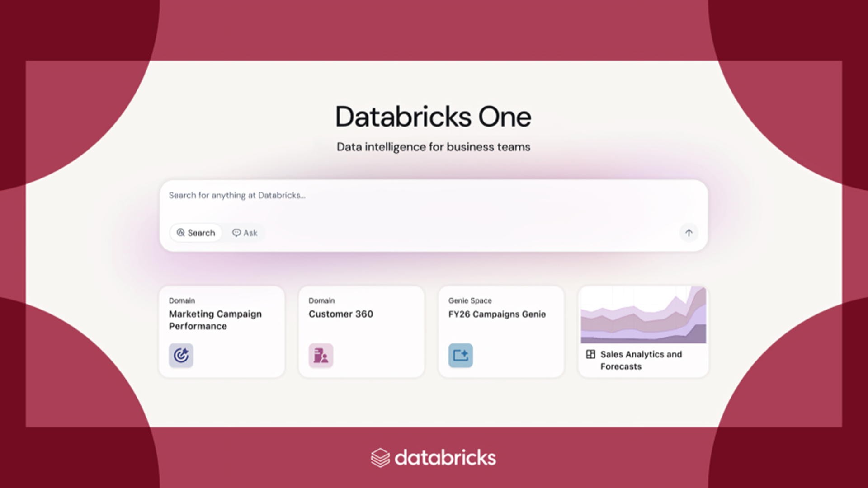Select the target icon on Marketing Campaign Performance card

point(181,356)
